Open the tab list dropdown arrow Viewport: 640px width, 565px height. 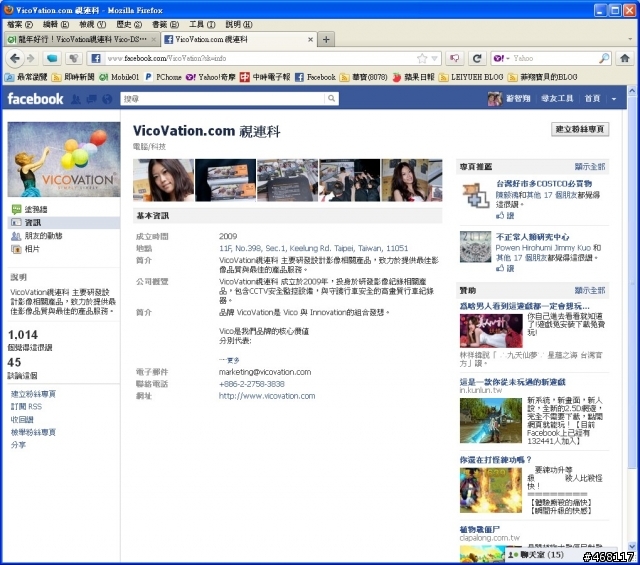[630, 39]
